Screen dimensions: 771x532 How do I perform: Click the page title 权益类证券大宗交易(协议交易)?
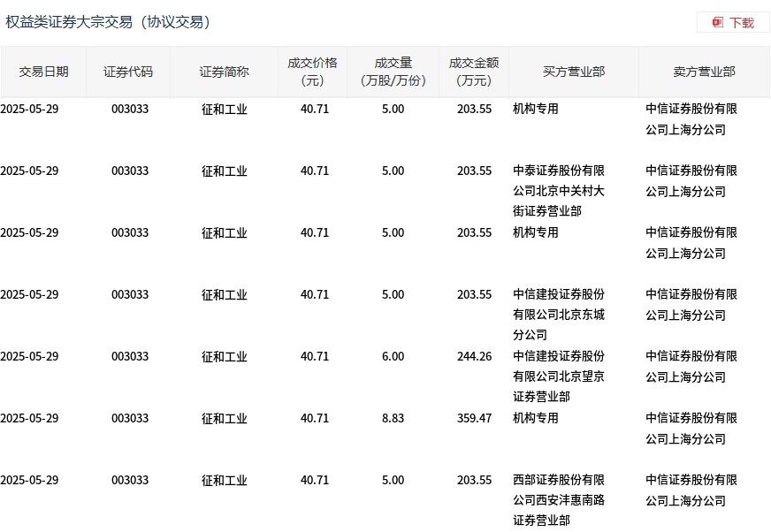point(110,22)
